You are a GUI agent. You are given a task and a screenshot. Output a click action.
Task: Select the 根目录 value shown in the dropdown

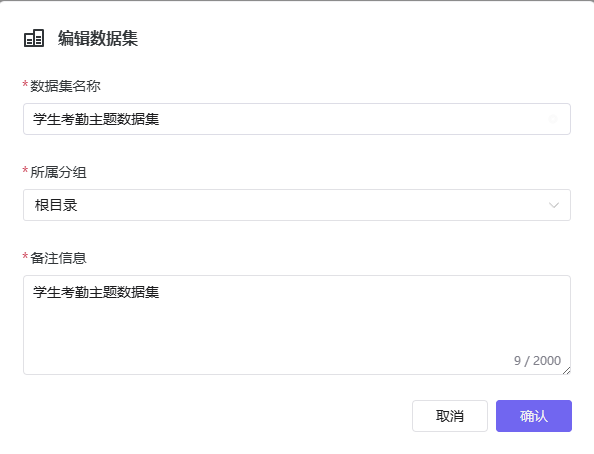[56, 205]
